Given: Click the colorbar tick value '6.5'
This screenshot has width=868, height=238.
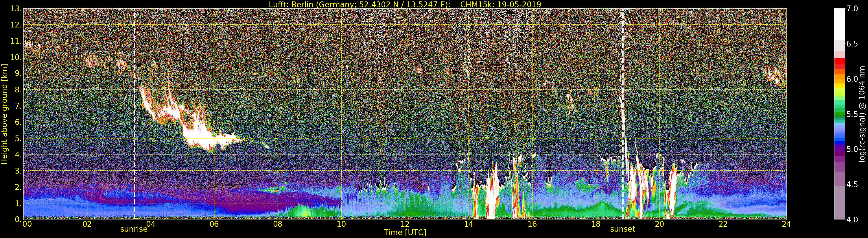Looking at the screenshot, I should pos(852,44).
